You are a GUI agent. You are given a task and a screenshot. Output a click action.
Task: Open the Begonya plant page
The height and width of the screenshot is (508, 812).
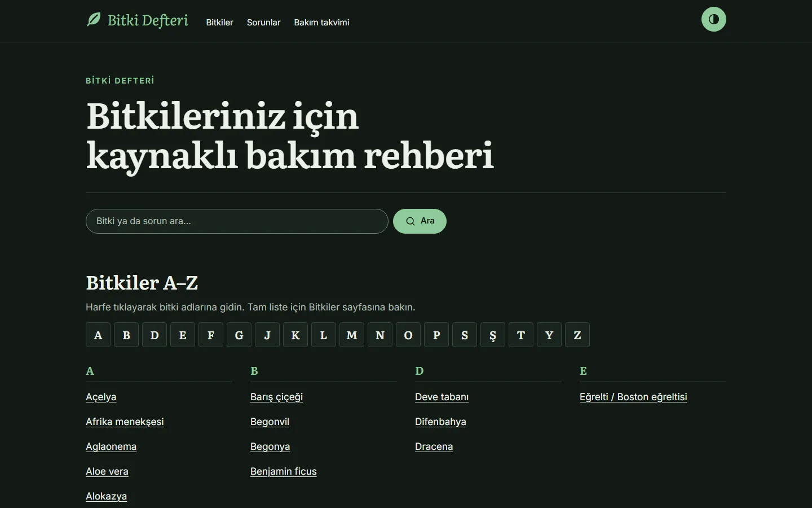point(270,446)
